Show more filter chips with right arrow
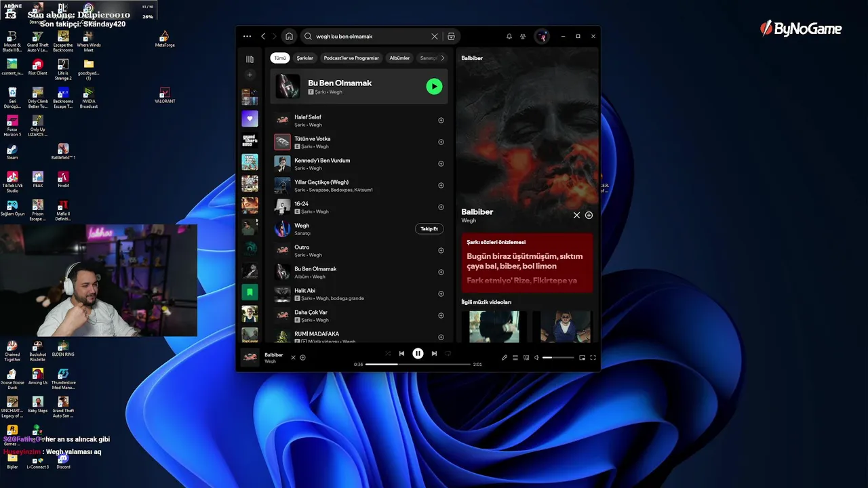868x488 pixels. pyautogui.click(x=443, y=58)
